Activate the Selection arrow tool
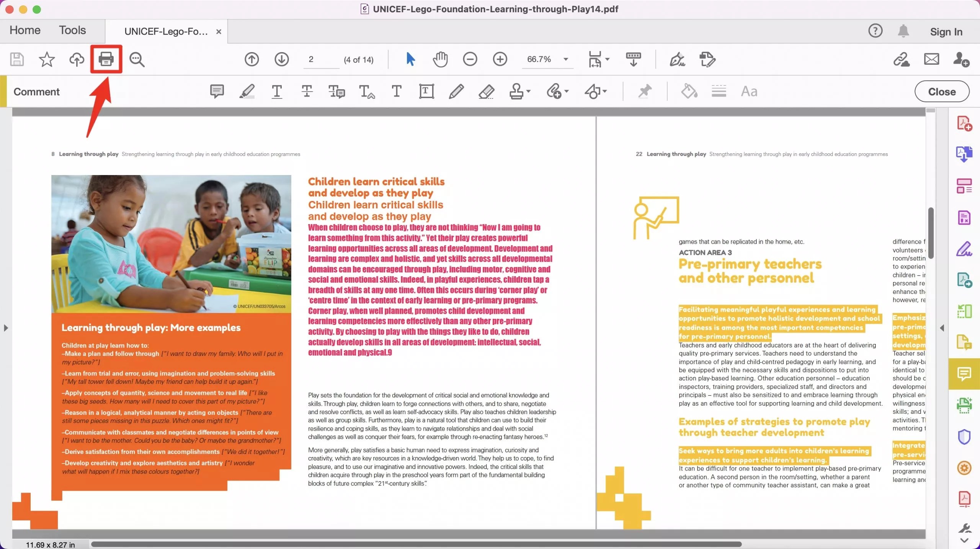This screenshot has height=549, width=980. pyautogui.click(x=410, y=59)
